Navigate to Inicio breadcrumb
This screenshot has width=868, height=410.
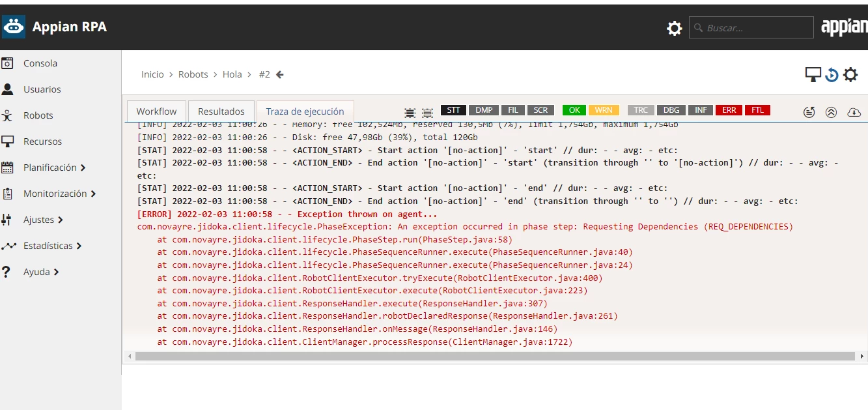(x=152, y=74)
